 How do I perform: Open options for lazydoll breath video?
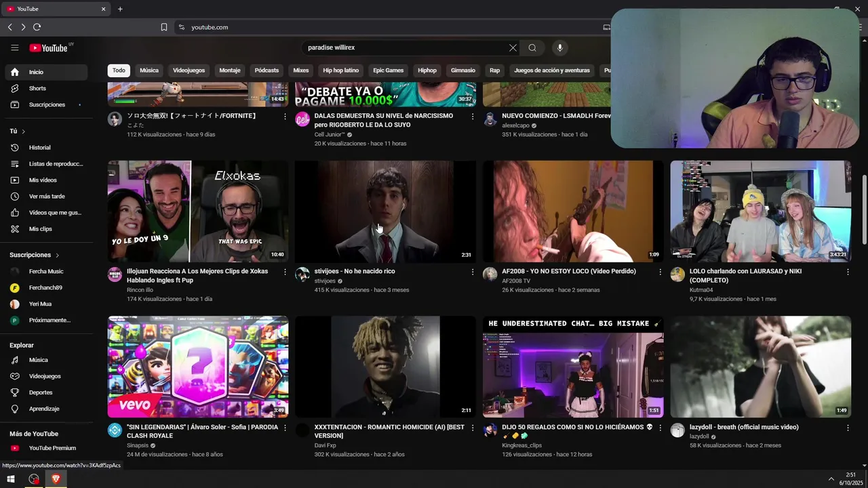(x=848, y=428)
